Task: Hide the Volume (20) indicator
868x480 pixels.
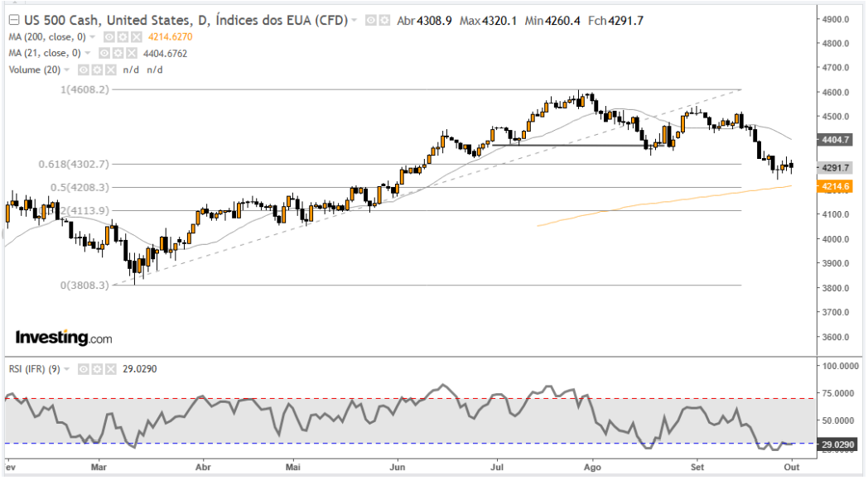Action: [85, 70]
